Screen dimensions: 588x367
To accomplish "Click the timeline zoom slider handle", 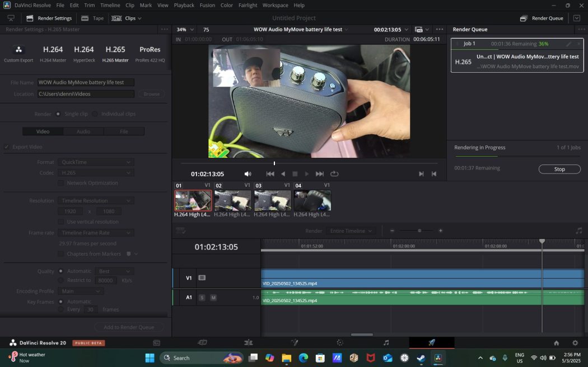I will (x=419, y=230).
